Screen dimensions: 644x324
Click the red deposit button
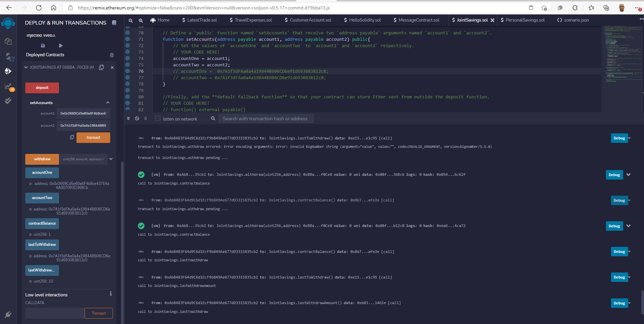(42, 88)
